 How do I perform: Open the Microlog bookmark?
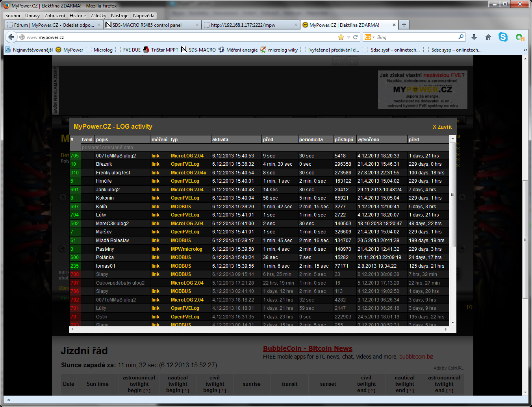tap(99, 50)
